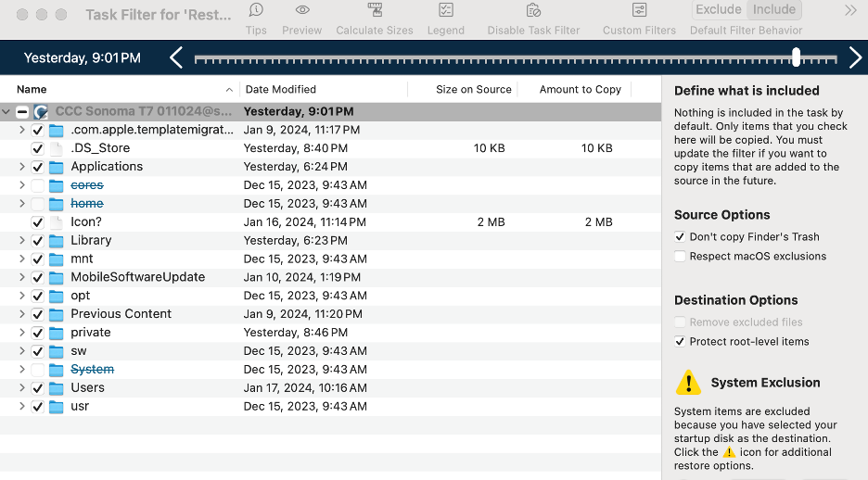The height and width of the screenshot is (480, 868).
Task: Expand the Library folder
Action: click(x=21, y=241)
